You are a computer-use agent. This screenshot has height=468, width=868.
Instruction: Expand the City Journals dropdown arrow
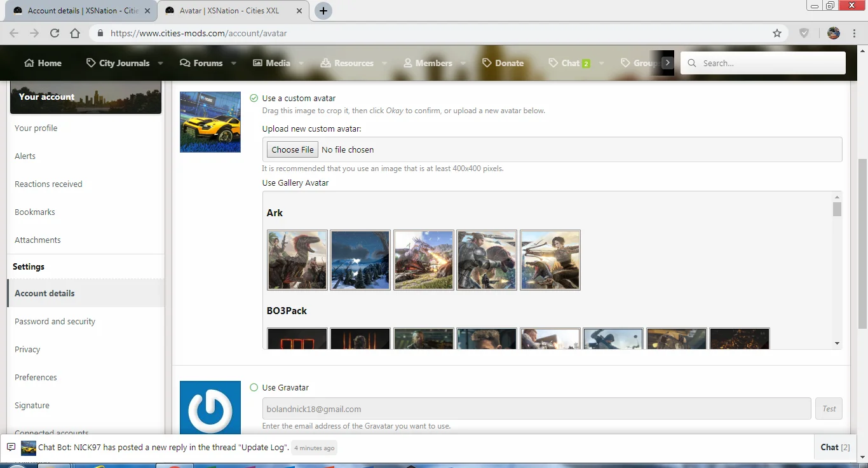tap(160, 63)
